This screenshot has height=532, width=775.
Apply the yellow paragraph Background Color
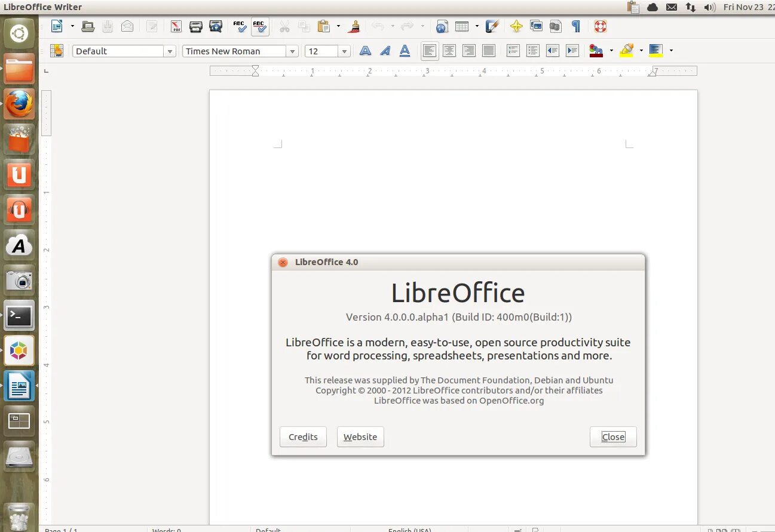tap(656, 51)
